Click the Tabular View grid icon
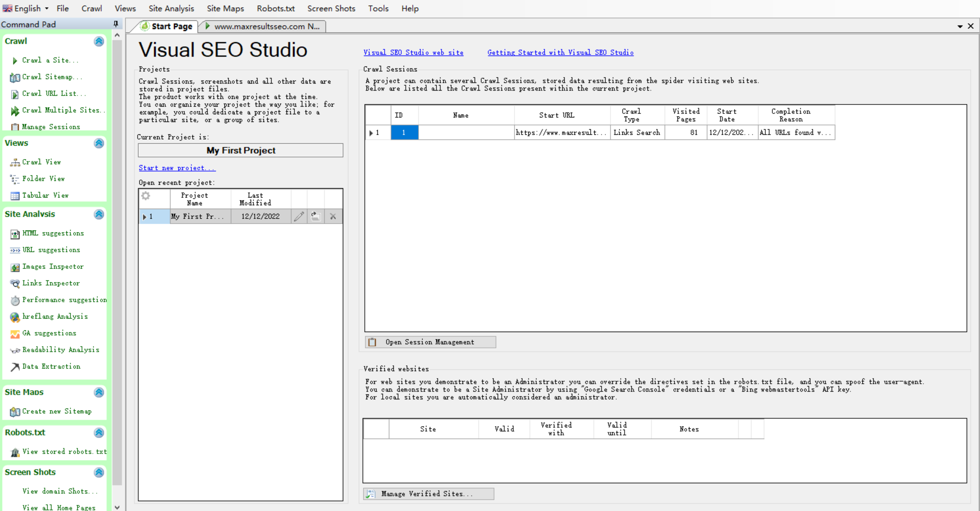 point(15,196)
